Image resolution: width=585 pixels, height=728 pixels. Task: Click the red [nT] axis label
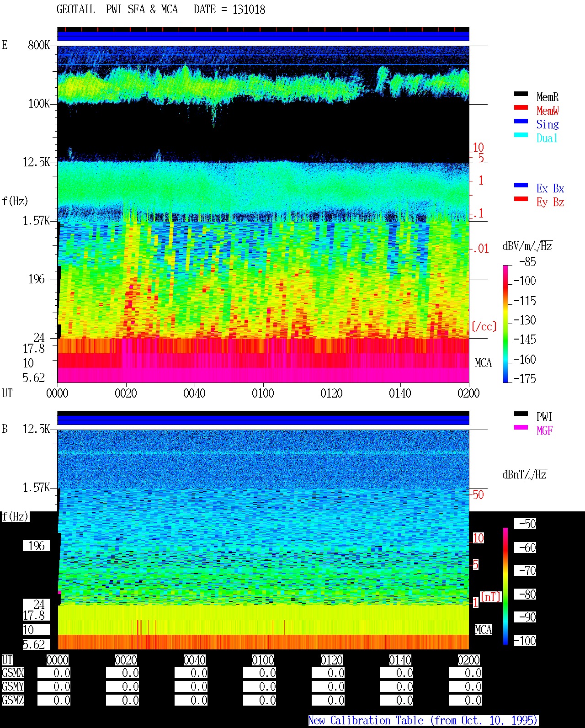491,597
